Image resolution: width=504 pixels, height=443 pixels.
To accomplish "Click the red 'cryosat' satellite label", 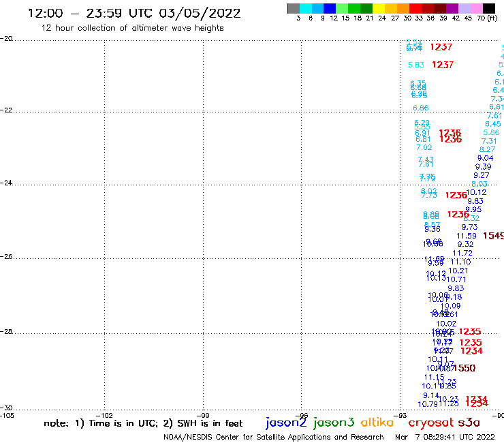I will [430, 423].
